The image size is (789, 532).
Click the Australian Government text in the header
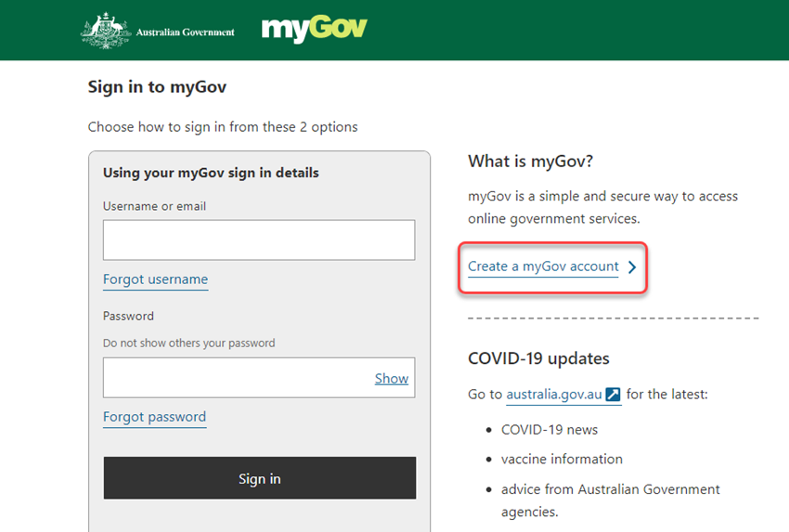click(185, 32)
